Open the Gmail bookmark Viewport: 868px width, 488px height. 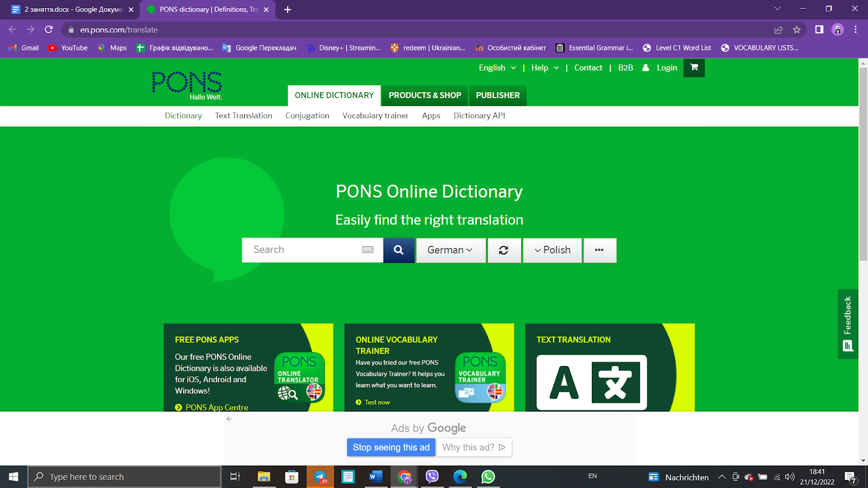click(x=24, y=48)
